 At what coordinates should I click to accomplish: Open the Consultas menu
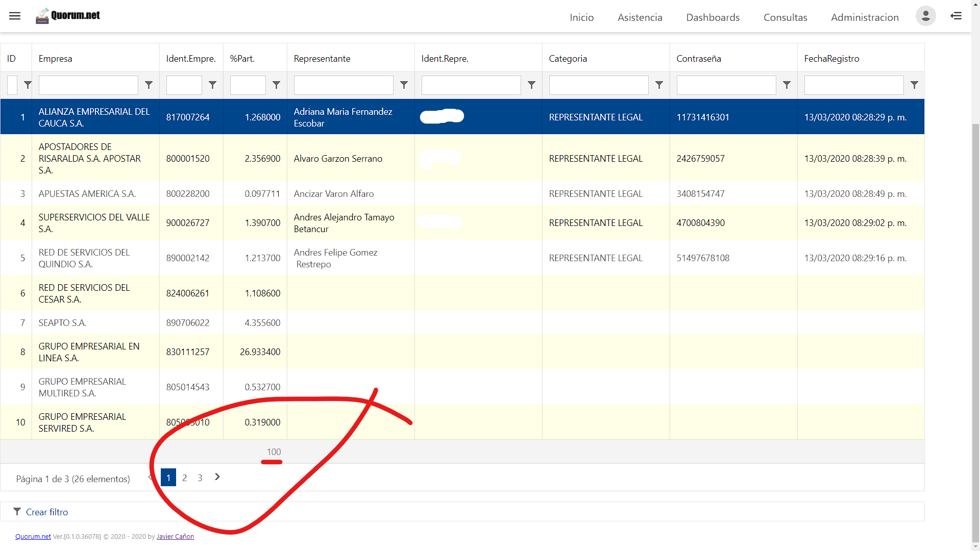click(785, 17)
